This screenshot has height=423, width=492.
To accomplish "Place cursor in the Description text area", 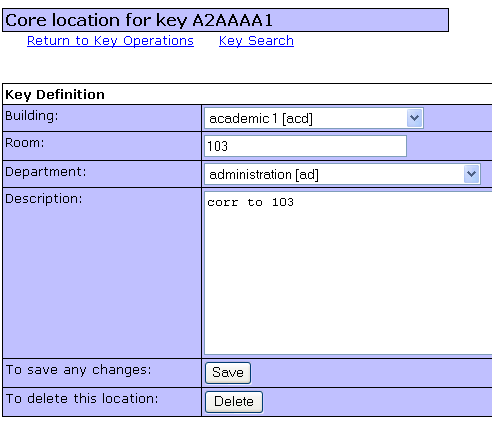I will (348, 273).
